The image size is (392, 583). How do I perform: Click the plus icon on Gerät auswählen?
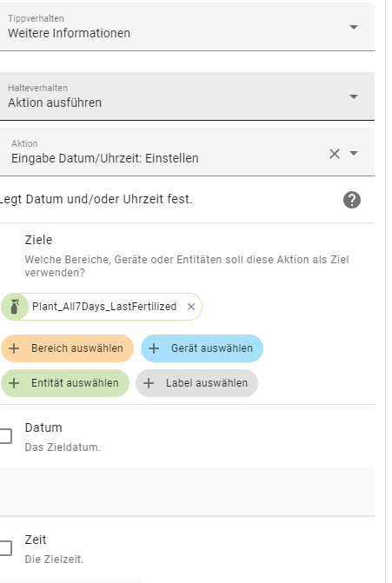pos(154,348)
